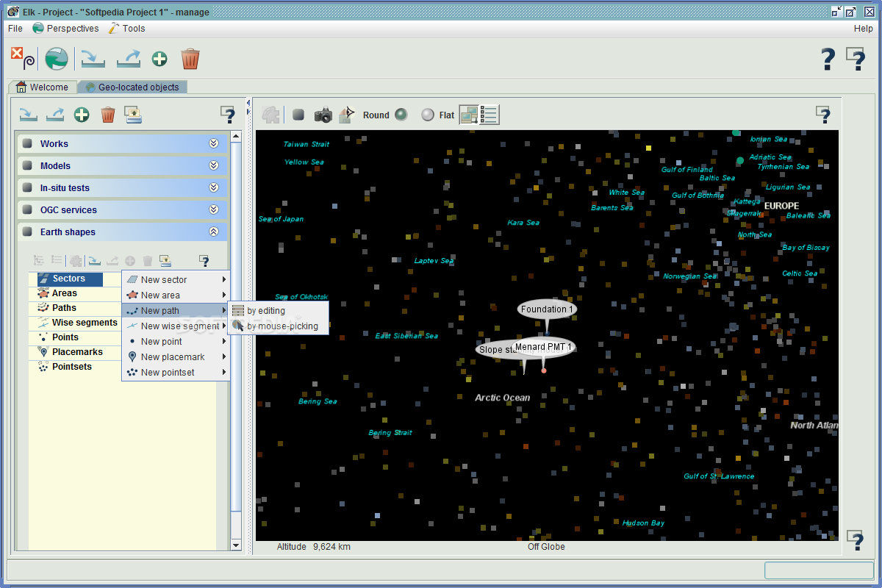Click the import icon in Earth shapes toolbar

click(x=95, y=261)
